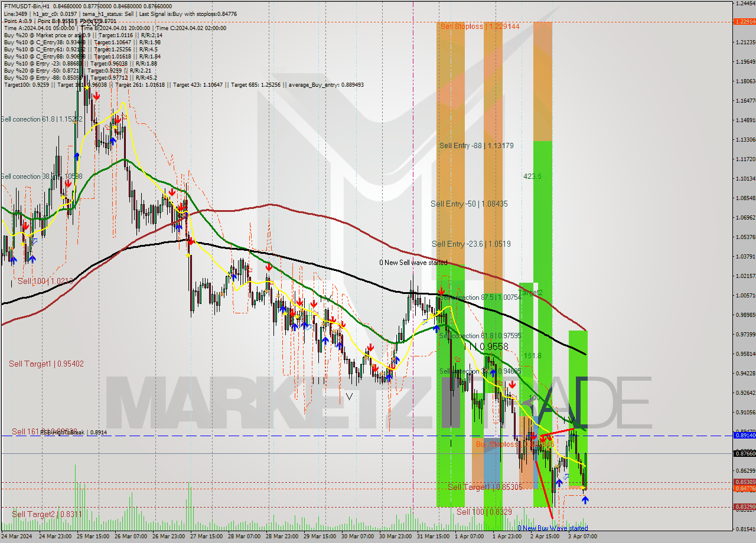Click the 0.87660 current price tag
This screenshot has width=756, height=543.
point(744,453)
